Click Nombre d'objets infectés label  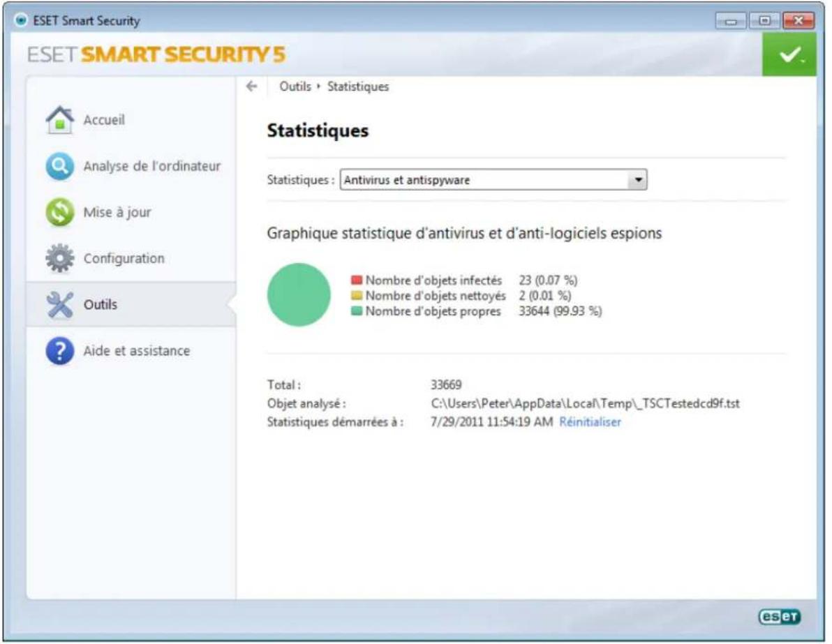pos(433,280)
